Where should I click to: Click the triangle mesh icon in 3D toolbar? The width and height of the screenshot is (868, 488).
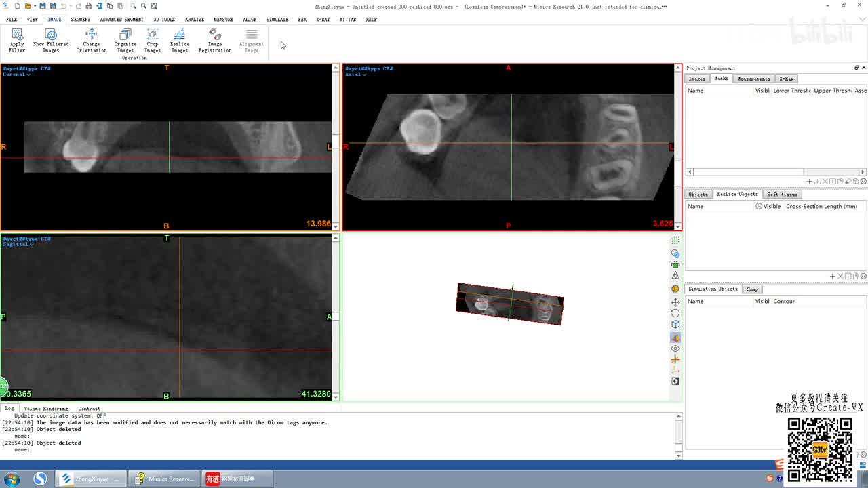[x=675, y=276]
